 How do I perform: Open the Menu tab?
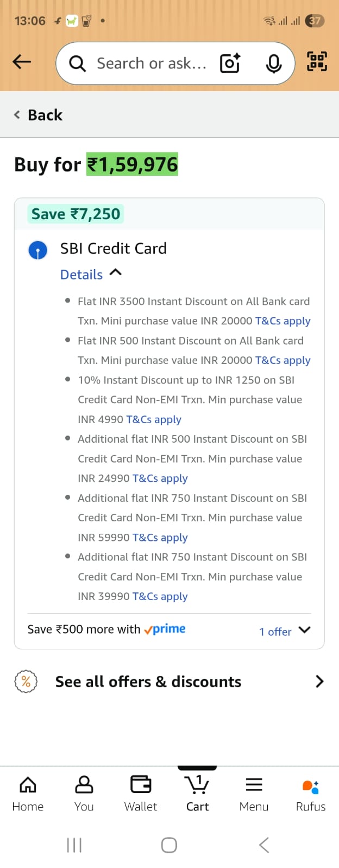click(254, 794)
